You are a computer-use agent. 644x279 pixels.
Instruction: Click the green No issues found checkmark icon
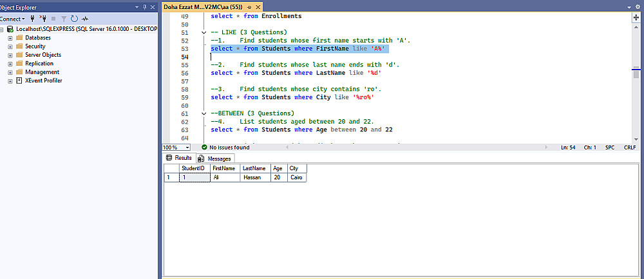pyautogui.click(x=204, y=147)
